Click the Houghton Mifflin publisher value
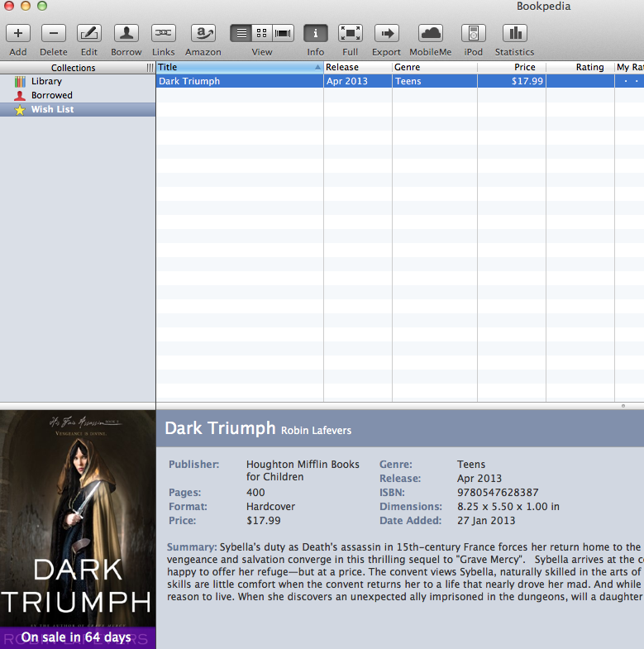Screen dimensions: 644x649 (303, 470)
